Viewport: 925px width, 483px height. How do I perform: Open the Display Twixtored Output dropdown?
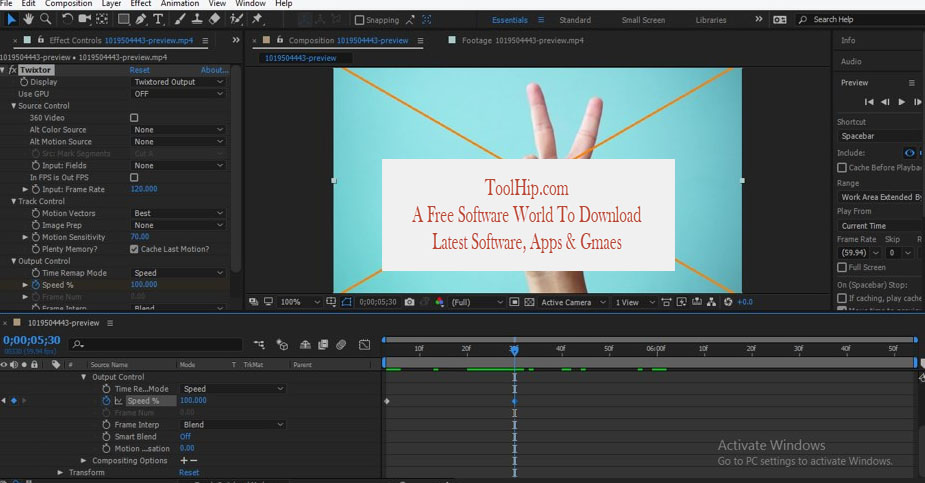tap(178, 82)
